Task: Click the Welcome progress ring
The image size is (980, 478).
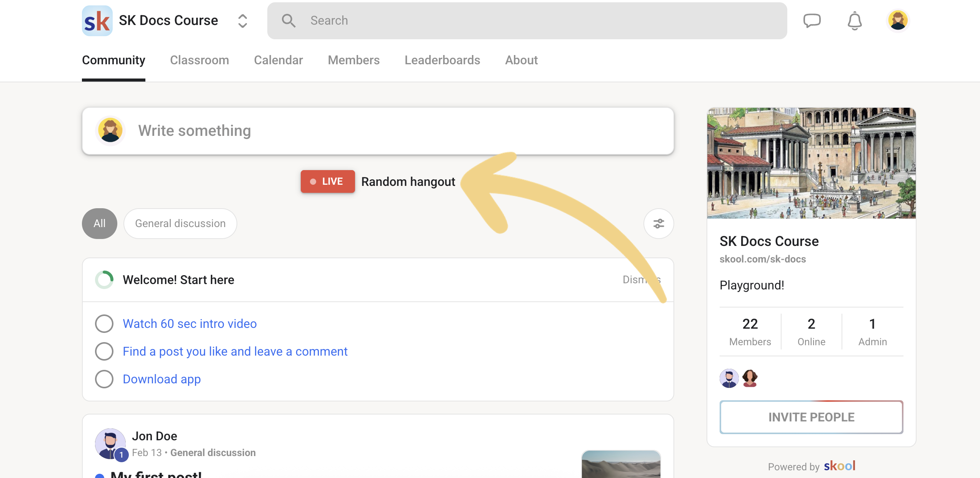Action: coord(104,280)
